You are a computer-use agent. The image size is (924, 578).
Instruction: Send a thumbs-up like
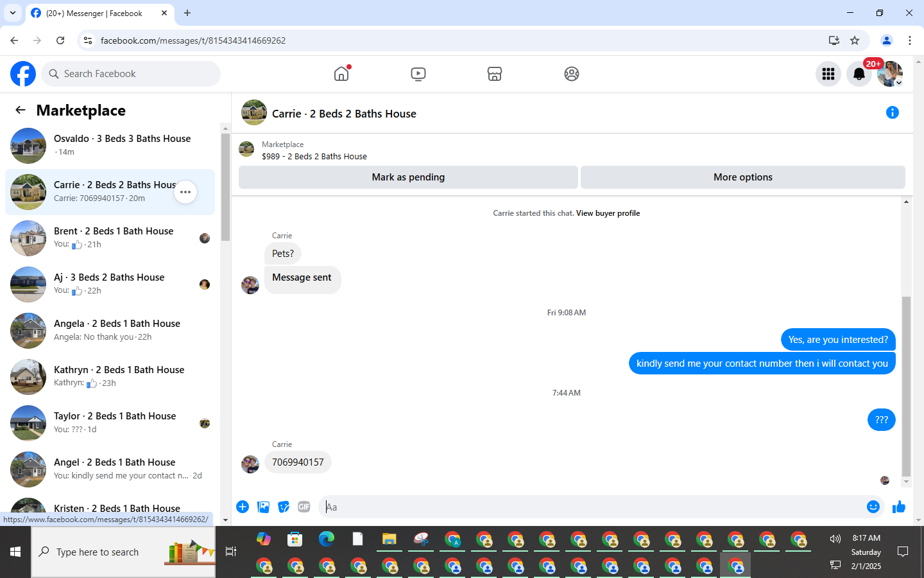click(x=898, y=507)
